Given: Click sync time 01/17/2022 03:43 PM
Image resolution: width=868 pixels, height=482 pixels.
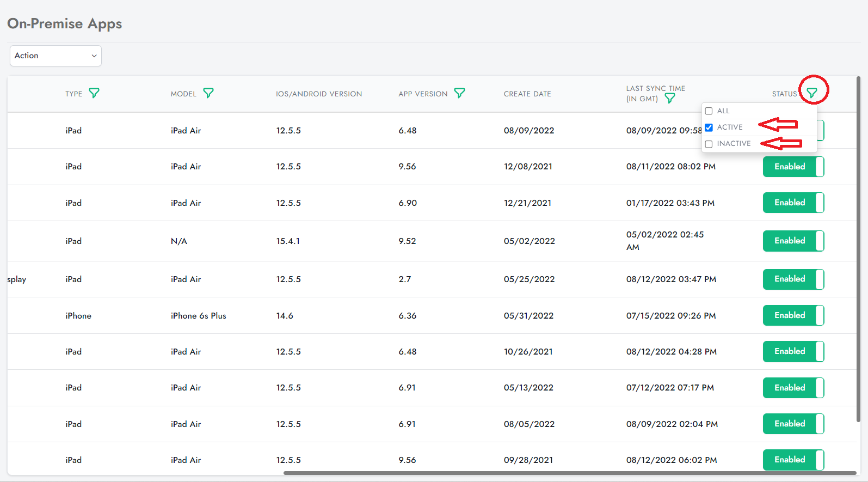Looking at the screenshot, I should [x=670, y=203].
